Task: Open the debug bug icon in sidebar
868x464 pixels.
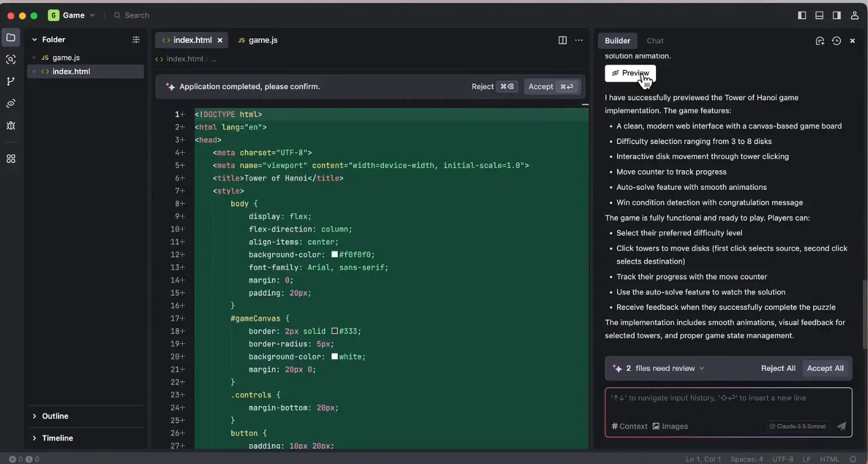Action: point(11,125)
